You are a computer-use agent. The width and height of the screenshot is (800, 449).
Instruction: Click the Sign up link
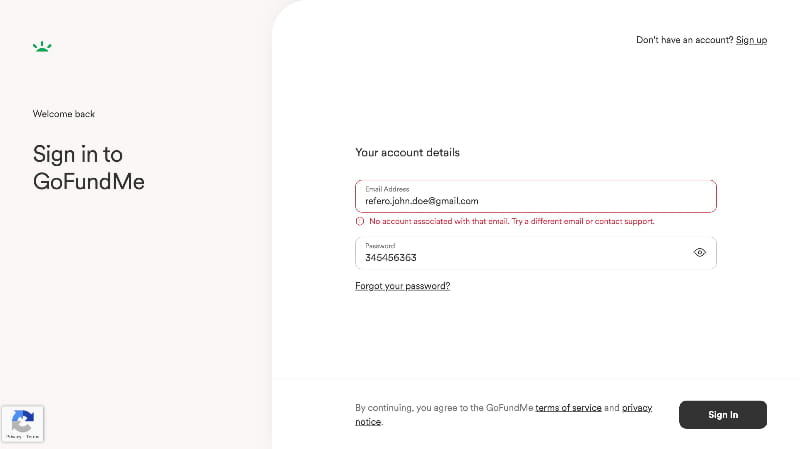pos(751,40)
